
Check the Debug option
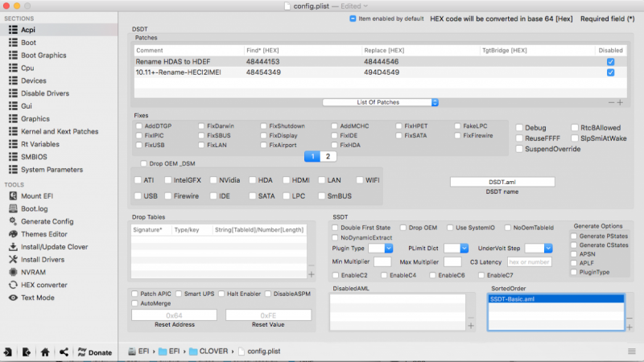(519, 128)
